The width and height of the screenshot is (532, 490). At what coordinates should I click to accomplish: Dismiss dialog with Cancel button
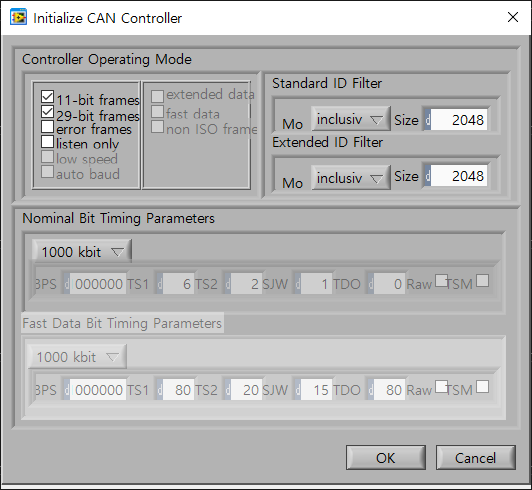[x=476, y=458]
